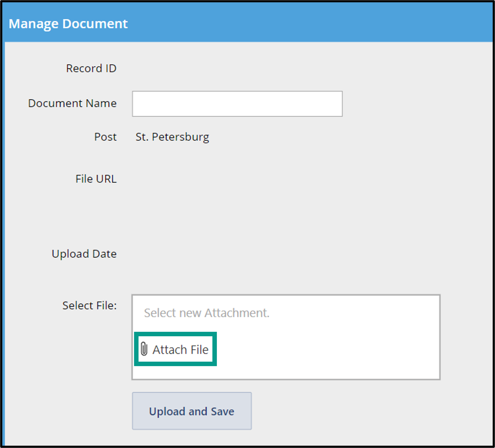Viewport: 495px width, 448px height.
Task: Click the paperclip icon beside Attach File
Action: point(144,349)
